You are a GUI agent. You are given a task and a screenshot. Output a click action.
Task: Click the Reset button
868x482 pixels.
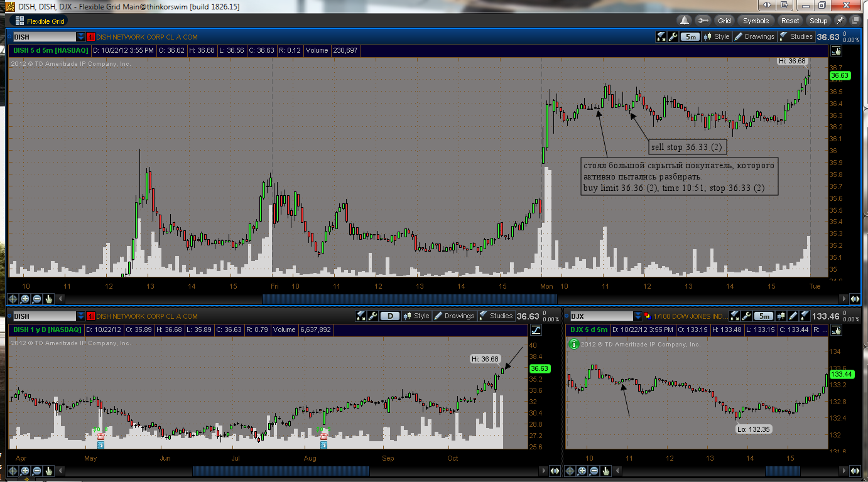click(x=790, y=21)
